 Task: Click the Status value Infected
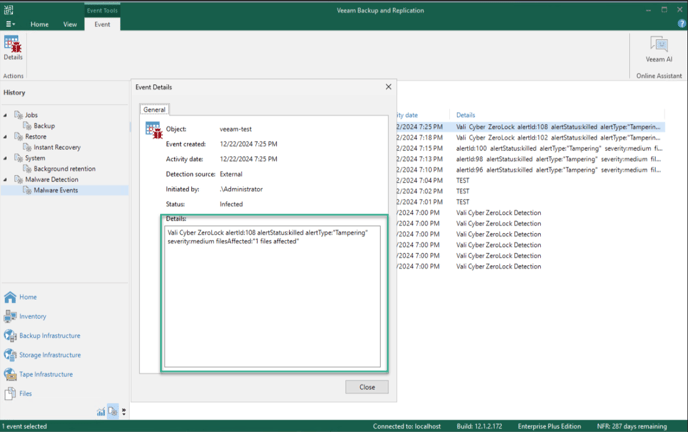click(x=231, y=204)
